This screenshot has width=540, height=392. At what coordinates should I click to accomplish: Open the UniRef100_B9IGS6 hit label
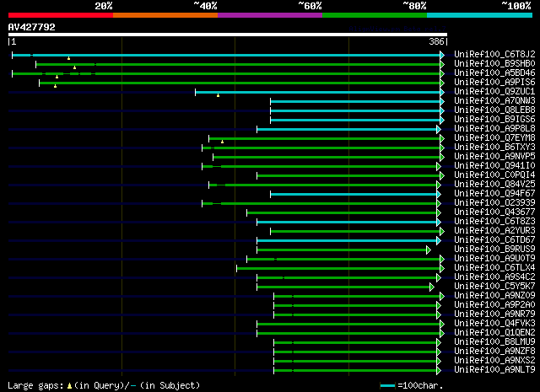coord(494,120)
